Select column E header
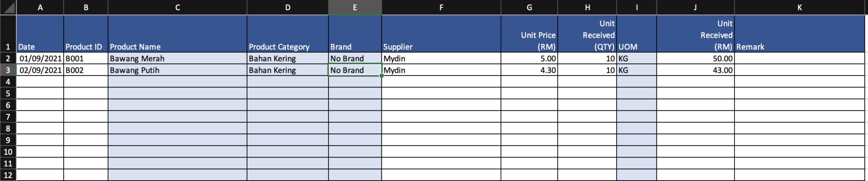868x181 pixels. (x=355, y=8)
